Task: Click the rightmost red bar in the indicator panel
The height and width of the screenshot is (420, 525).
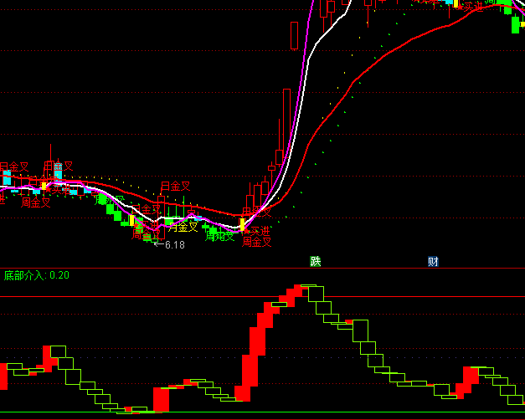Action: point(471,376)
